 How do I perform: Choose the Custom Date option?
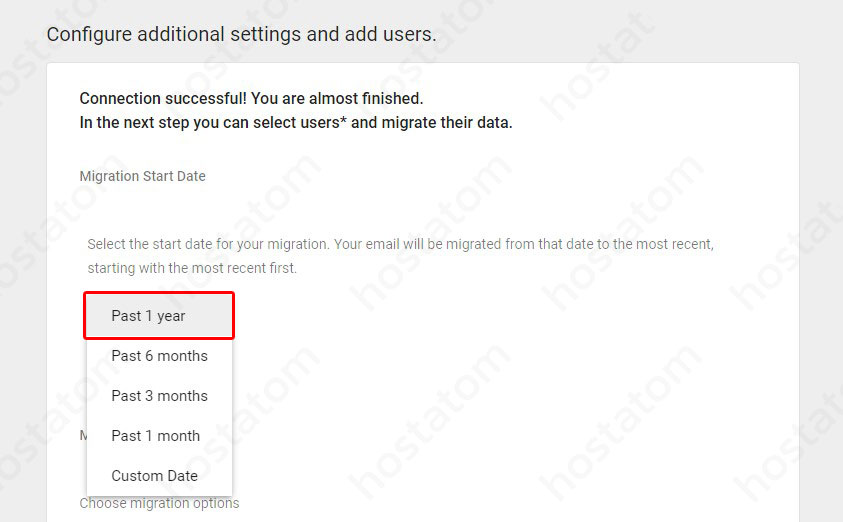coord(154,476)
